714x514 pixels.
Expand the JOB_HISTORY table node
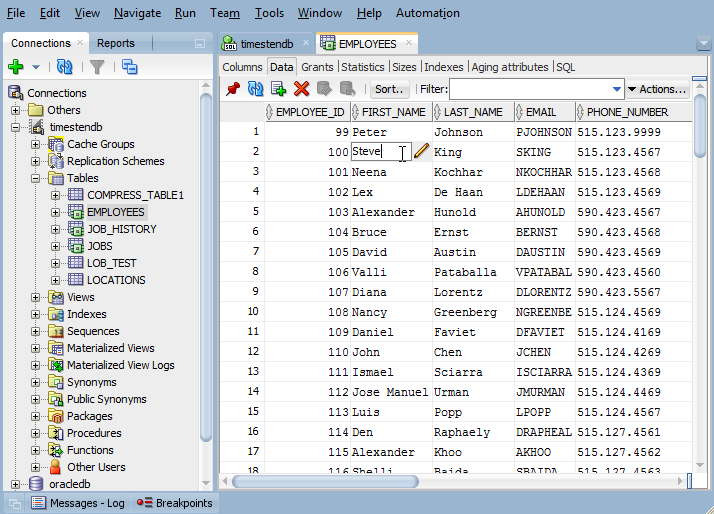55,229
